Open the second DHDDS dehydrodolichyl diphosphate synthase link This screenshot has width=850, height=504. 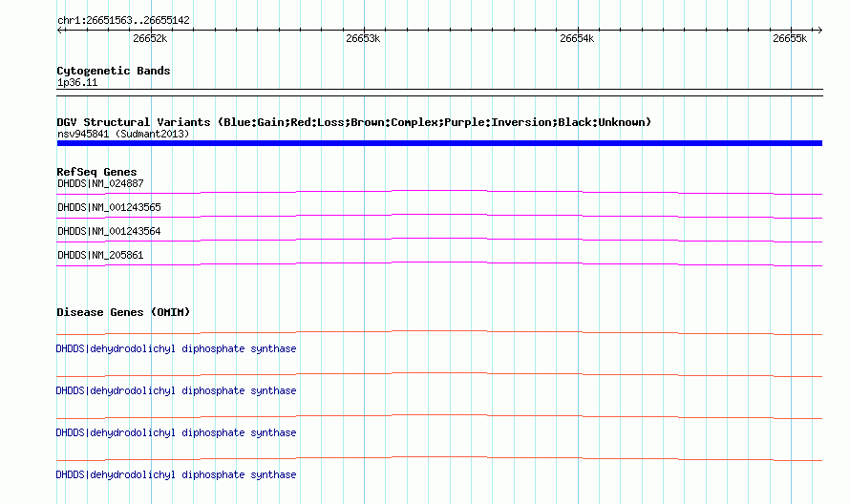176,390
